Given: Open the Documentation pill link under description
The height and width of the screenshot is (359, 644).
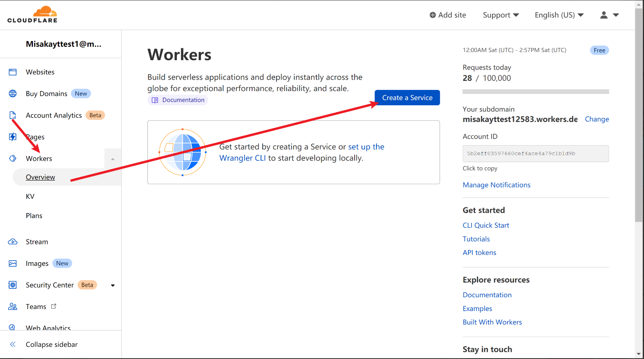Looking at the screenshot, I should [x=178, y=100].
